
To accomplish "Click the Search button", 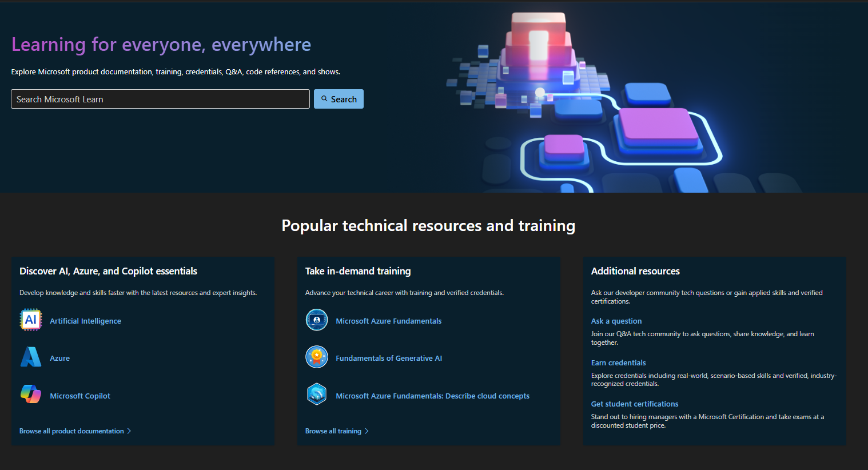I will (x=339, y=98).
